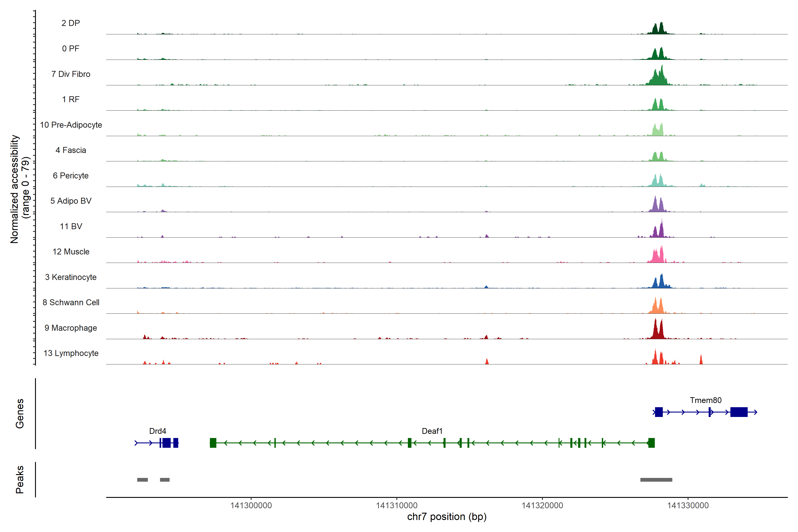Click the 2 DP track label
This screenshot has width=798, height=532.
(x=70, y=23)
